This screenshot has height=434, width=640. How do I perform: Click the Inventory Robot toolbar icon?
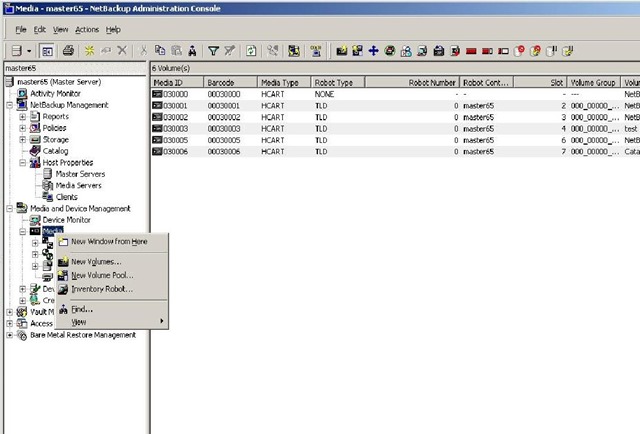pyautogui.click(x=422, y=51)
